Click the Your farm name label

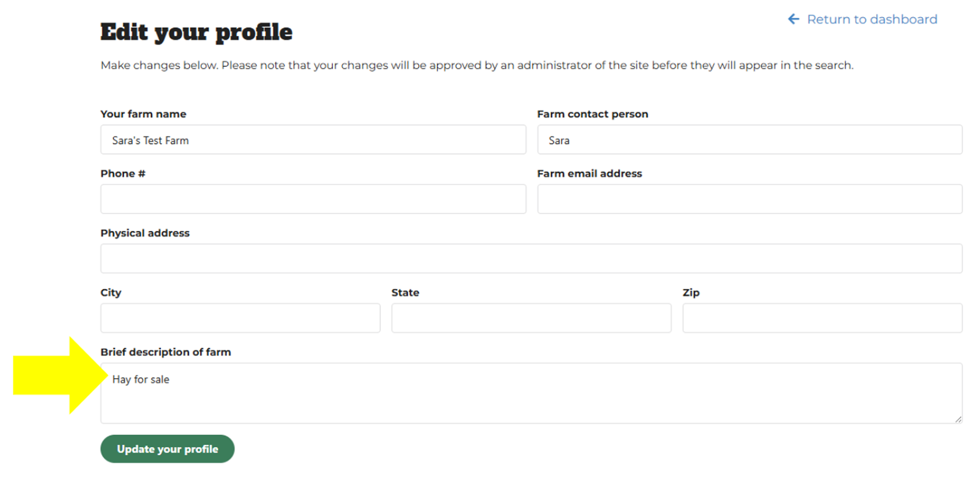pos(143,114)
